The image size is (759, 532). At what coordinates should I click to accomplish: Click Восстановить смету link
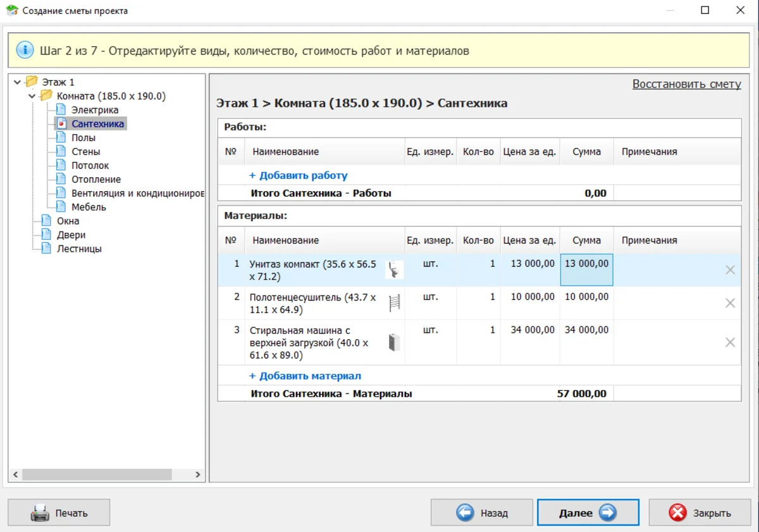(x=686, y=84)
